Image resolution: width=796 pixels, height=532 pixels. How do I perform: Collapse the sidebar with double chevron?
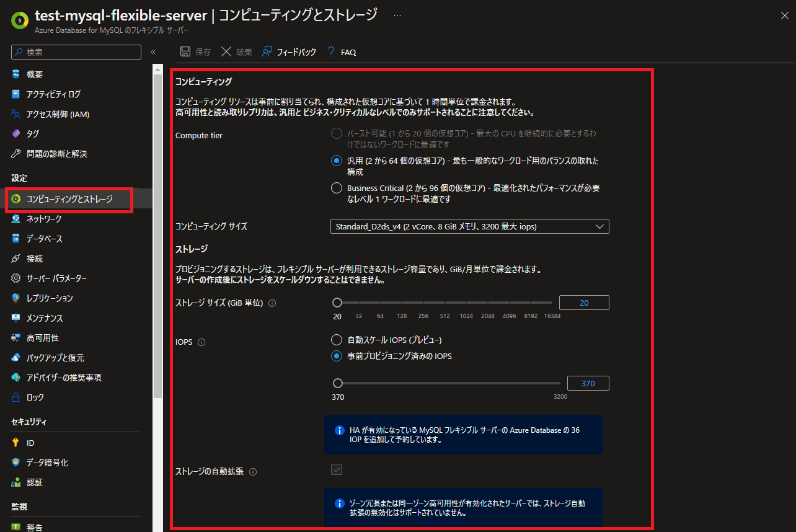click(x=153, y=52)
